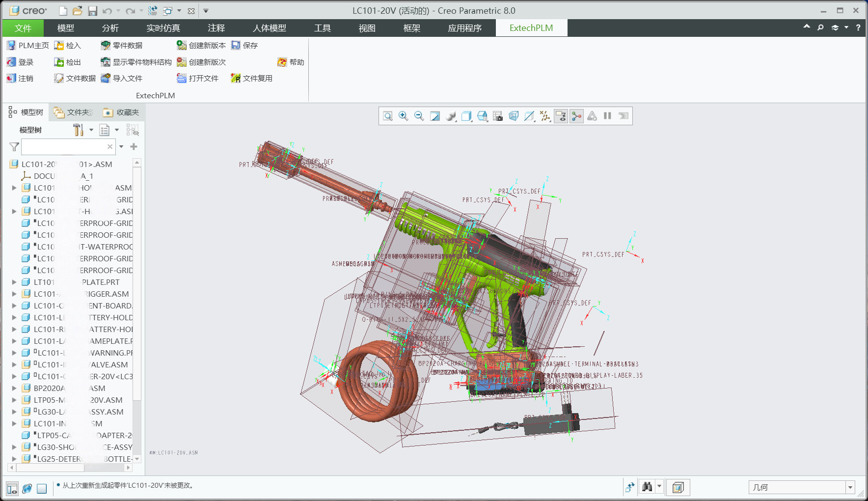
Task: Switch to the 模型 ribbon tab
Action: (65, 28)
